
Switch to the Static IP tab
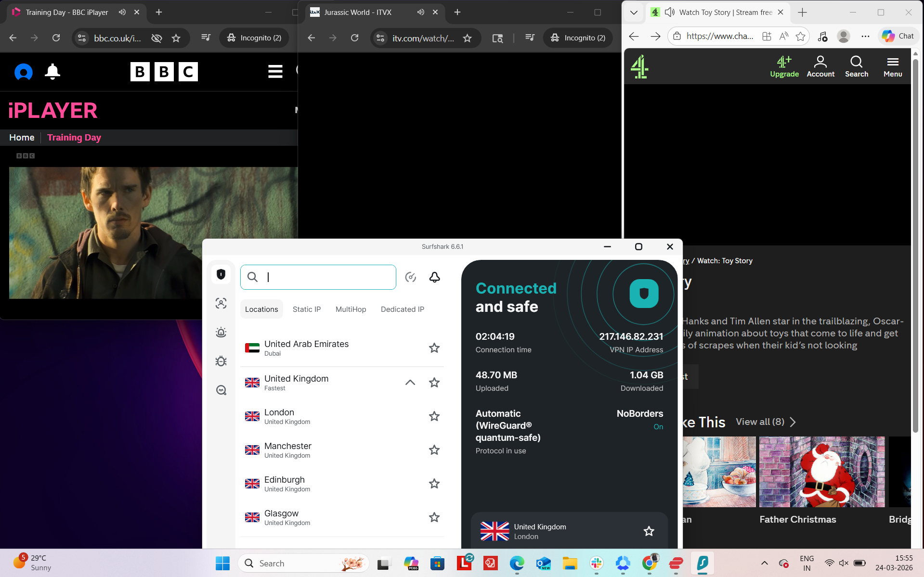[306, 309]
